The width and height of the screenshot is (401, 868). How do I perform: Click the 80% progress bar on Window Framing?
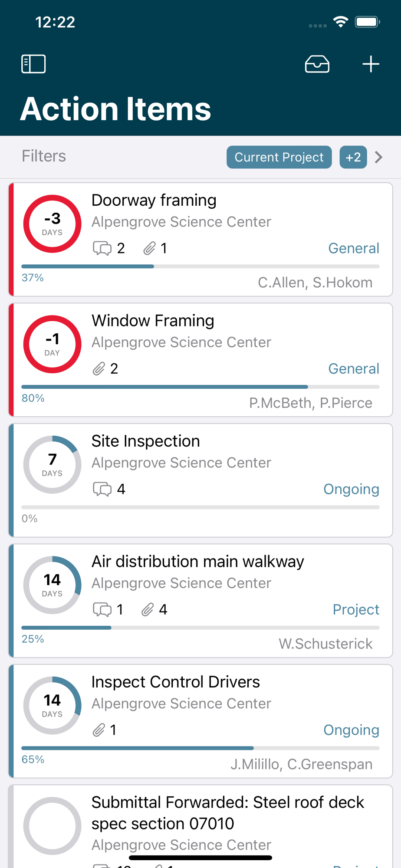tap(200, 387)
